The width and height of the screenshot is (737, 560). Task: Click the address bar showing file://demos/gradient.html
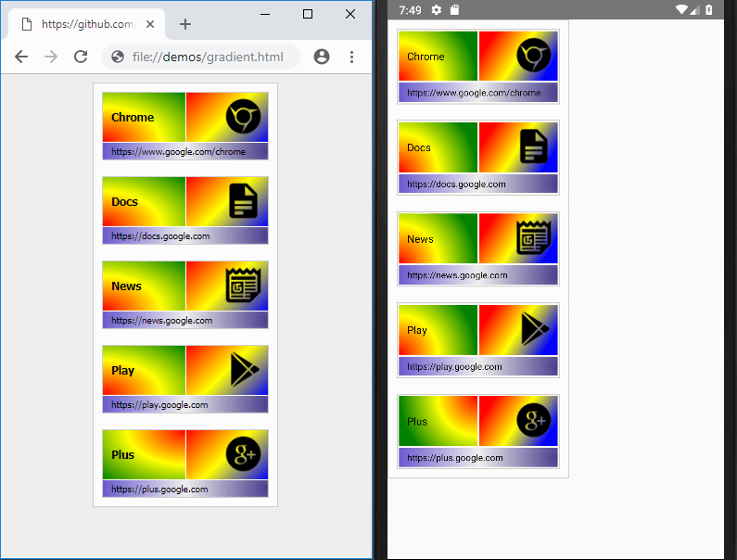click(x=201, y=57)
